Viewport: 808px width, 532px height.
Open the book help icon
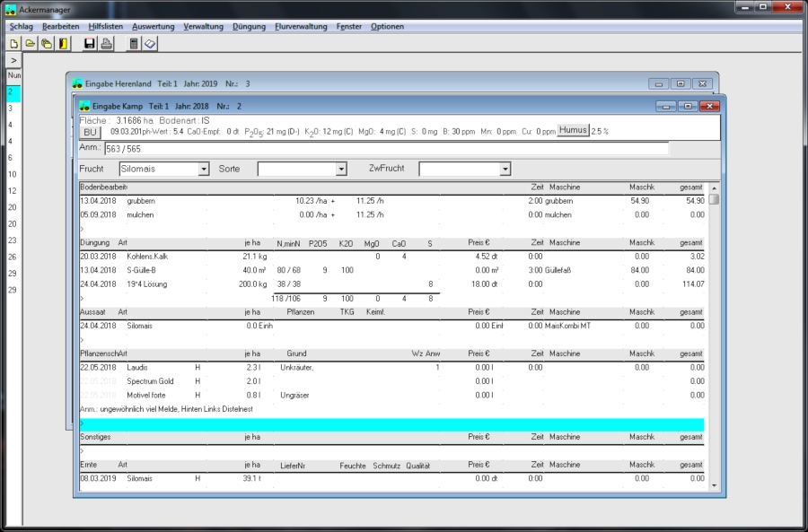coord(150,43)
